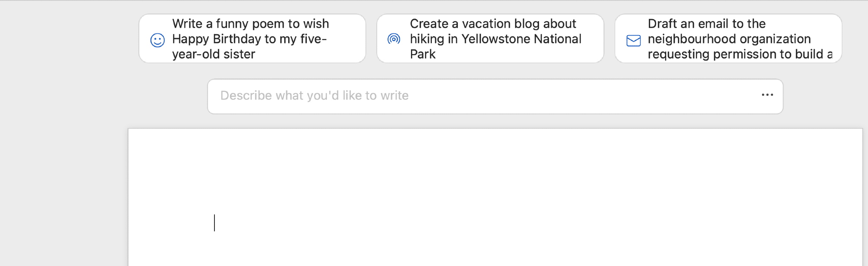The width and height of the screenshot is (868, 266).
Task: Select the funny birthday poem suggestion
Action: click(252, 39)
